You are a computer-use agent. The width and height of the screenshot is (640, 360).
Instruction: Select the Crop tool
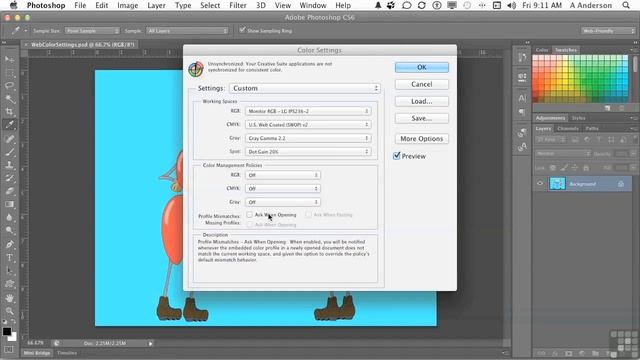(9, 112)
